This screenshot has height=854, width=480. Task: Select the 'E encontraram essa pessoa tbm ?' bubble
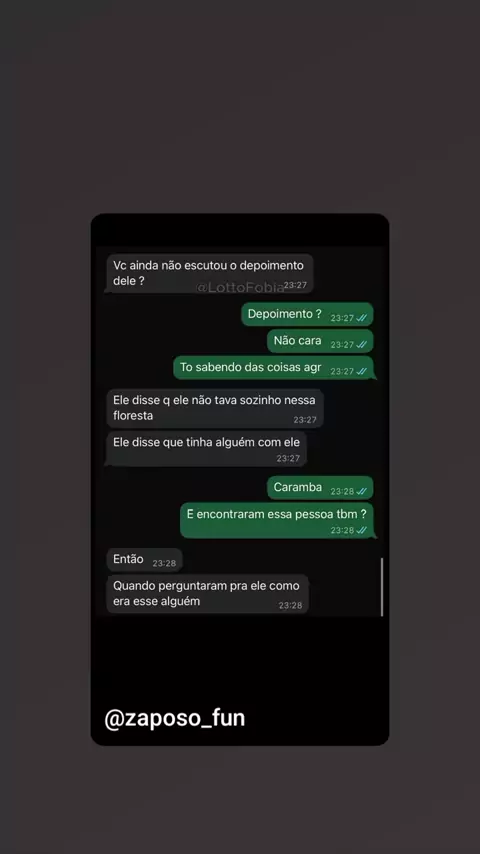pyautogui.click(x=277, y=520)
